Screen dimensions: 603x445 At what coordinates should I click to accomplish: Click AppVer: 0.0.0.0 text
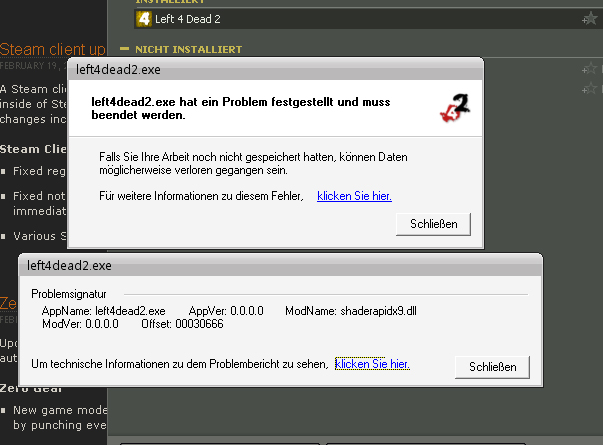(226, 311)
